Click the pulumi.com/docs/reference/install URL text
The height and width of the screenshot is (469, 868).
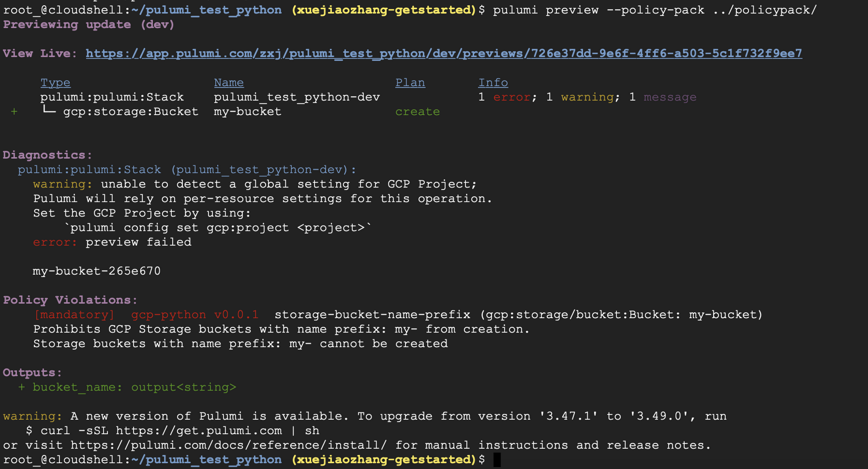tap(229, 445)
